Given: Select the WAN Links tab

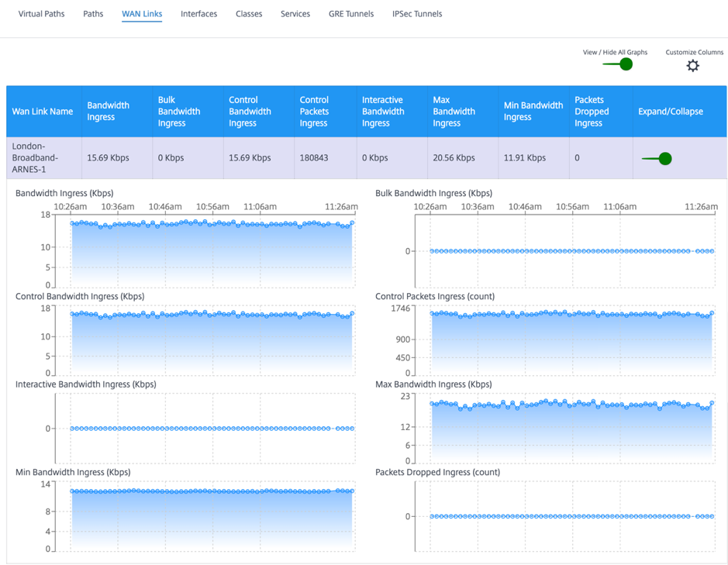Looking at the screenshot, I should coord(142,14).
